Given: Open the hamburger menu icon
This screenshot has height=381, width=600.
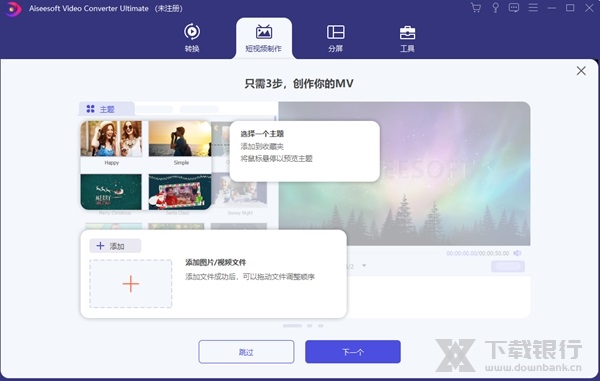Looking at the screenshot, I should 533,8.
